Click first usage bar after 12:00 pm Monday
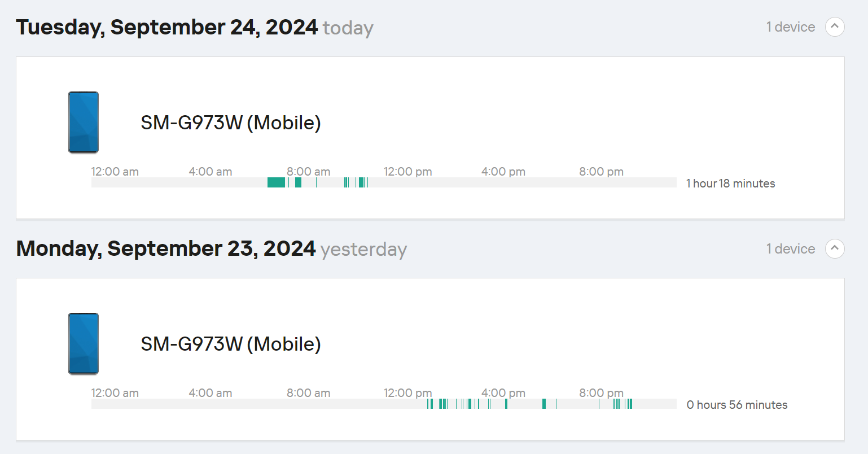The image size is (868, 454). coord(428,404)
